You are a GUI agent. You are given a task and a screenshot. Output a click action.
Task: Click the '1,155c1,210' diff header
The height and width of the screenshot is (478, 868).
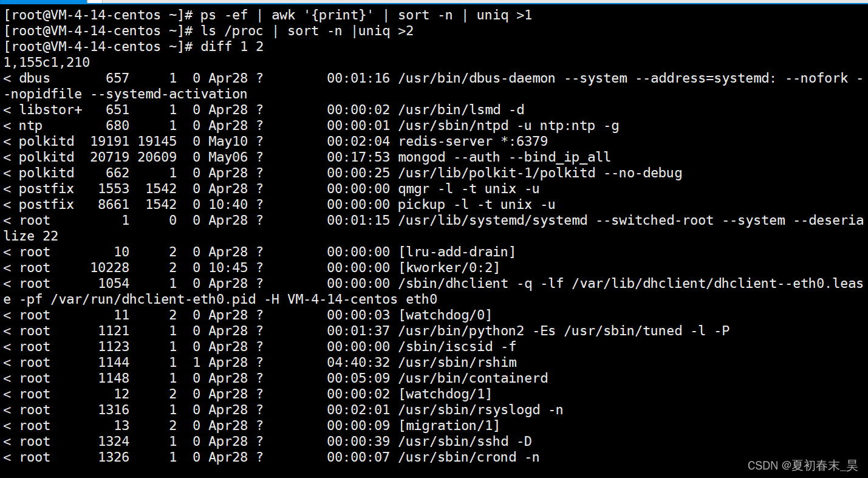click(x=47, y=62)
